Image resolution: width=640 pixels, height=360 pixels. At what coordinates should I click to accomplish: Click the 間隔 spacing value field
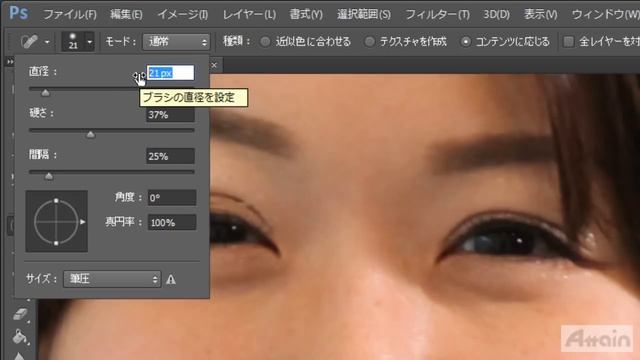170,156
